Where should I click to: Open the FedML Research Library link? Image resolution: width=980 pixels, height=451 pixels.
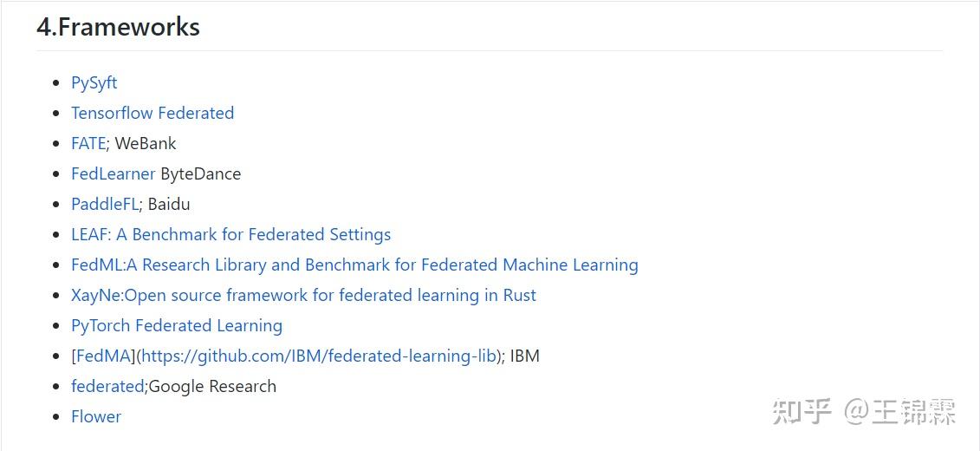(354, 265)
